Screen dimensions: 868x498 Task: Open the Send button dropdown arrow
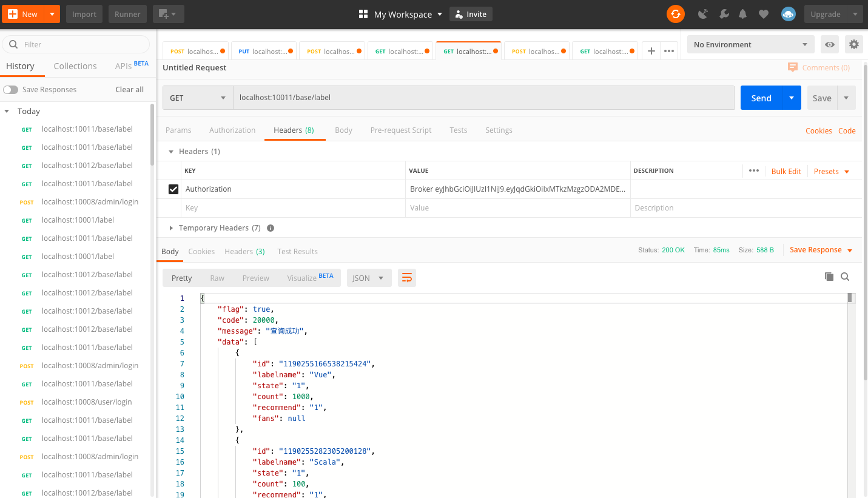[791, 98]
